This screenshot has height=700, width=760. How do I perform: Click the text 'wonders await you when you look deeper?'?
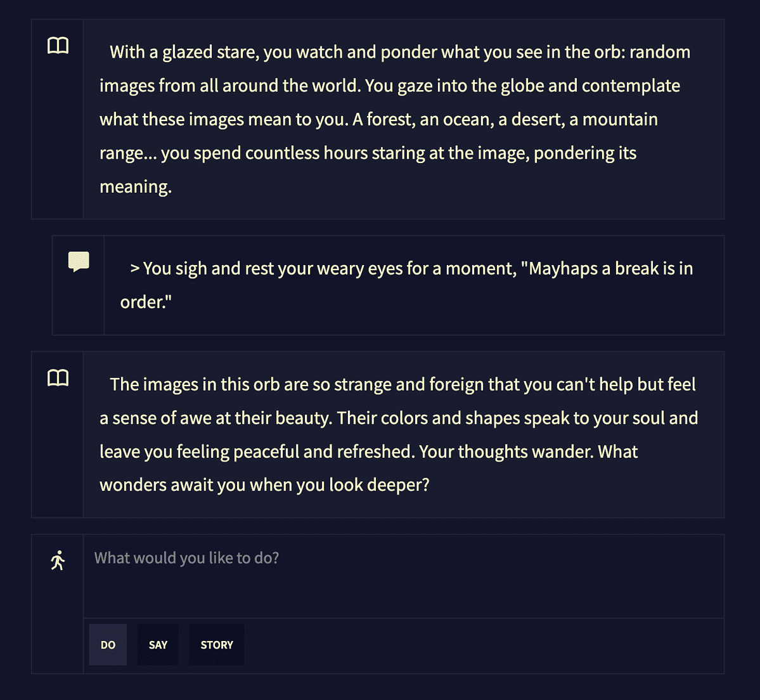tap(265, 485)
